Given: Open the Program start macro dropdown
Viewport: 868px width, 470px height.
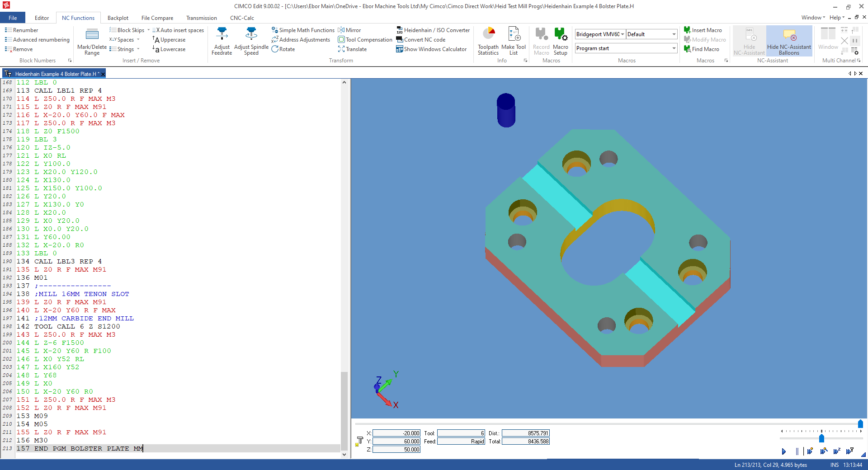Looking at the screenshot, I should tap(674, 48).
